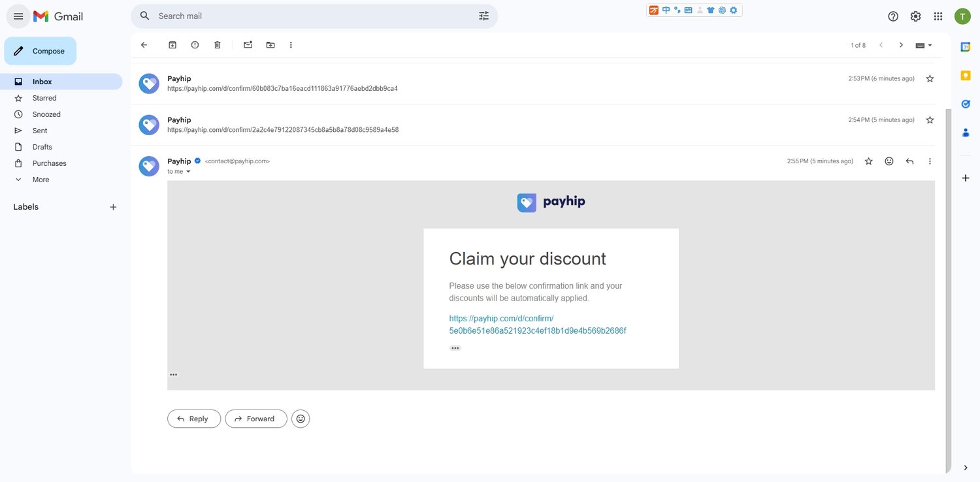Screen dimensions: 980x482
Task: Click the '1 of 8' conversation counter
Action: (x=858, y=45)
